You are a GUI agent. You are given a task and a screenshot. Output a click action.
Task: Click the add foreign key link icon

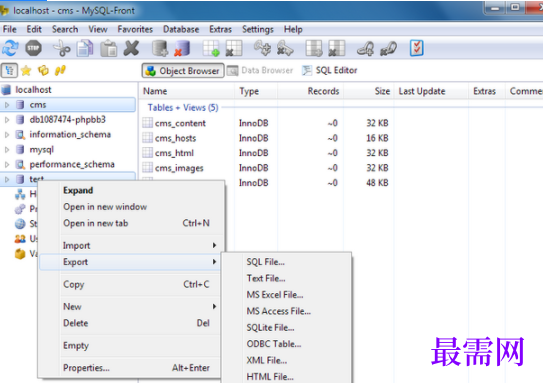point(365,48)
